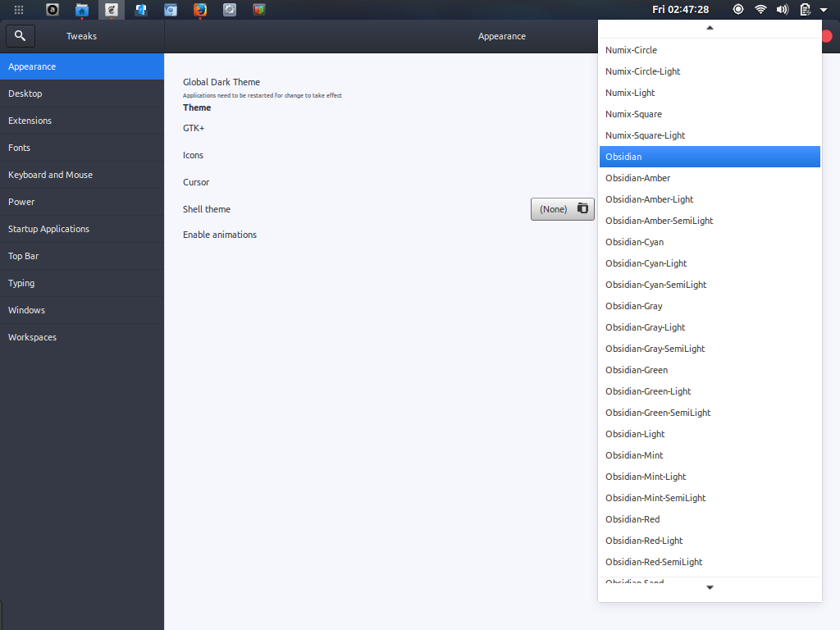This screenshot has height=630, width=840.
Task: Select the Appearance sidebar item
Action: click(x=82, y=66)
